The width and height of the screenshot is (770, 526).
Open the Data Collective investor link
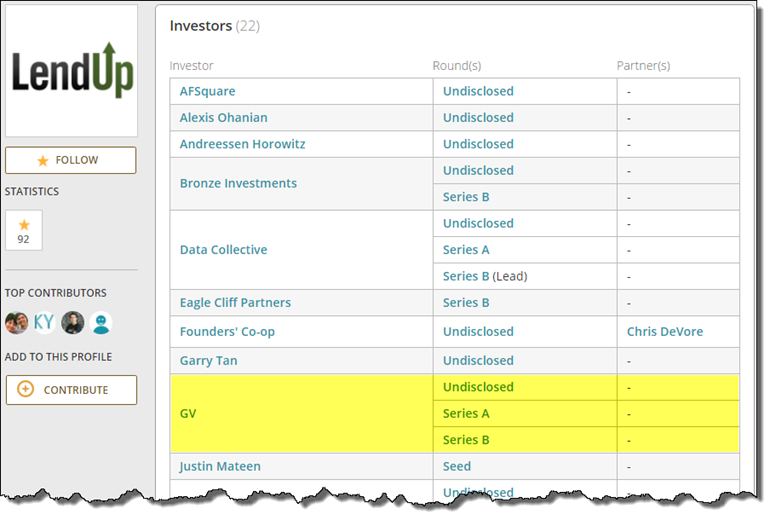pos(223,249)
